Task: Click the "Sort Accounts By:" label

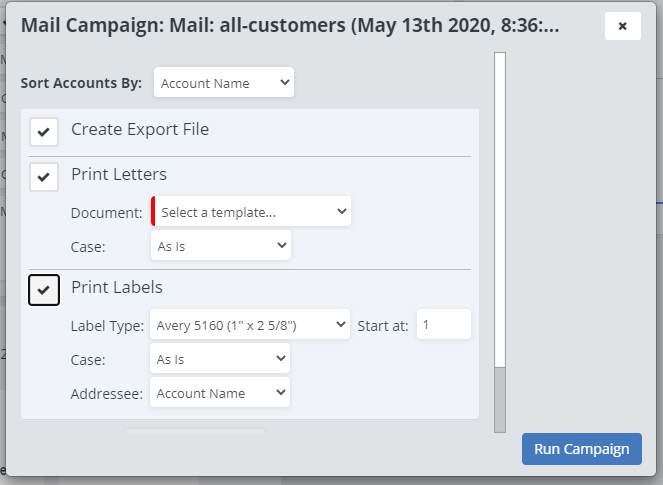Action: point(81,83)
